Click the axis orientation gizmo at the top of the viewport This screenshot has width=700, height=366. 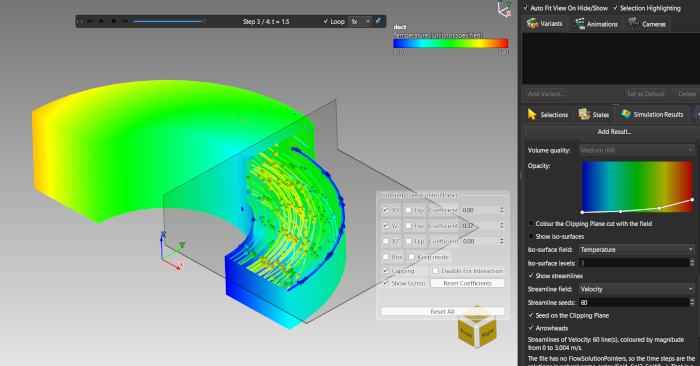coord(505,9)
